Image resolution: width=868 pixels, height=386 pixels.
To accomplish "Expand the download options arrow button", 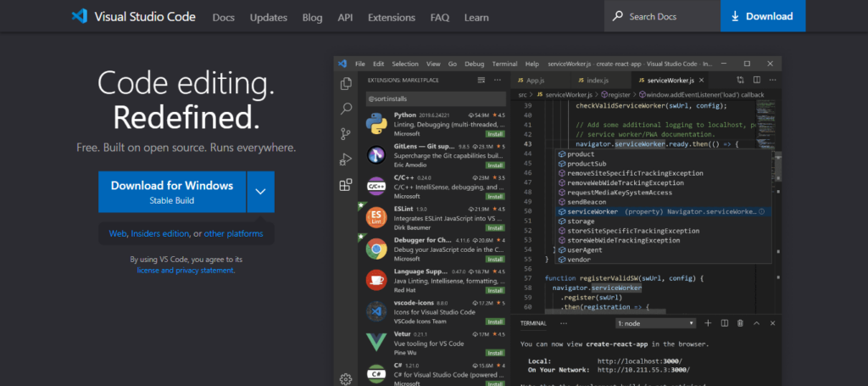I will click(x=260, y=192).
